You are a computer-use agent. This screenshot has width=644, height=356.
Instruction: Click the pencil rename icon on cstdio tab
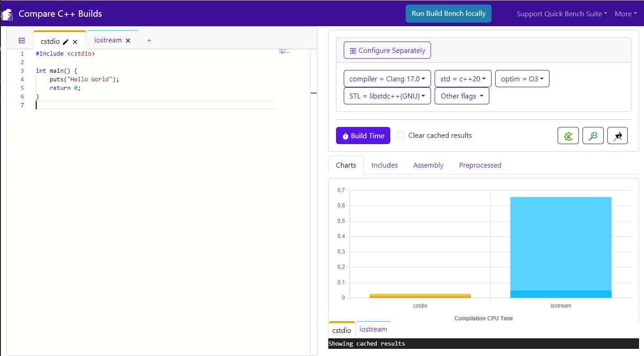(66, 42)
